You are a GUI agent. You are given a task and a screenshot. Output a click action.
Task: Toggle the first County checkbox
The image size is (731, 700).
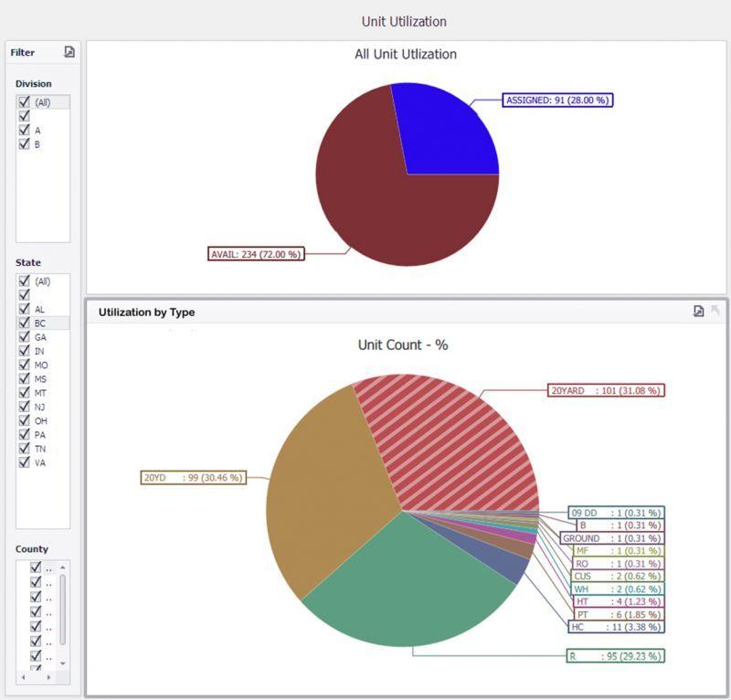tap(36, 567)
